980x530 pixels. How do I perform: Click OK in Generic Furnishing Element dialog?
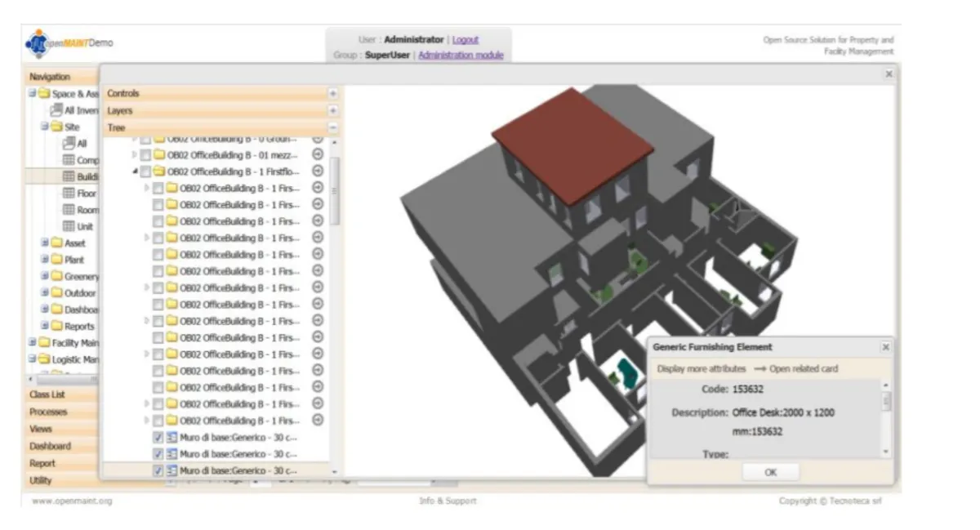coord(771,472)
